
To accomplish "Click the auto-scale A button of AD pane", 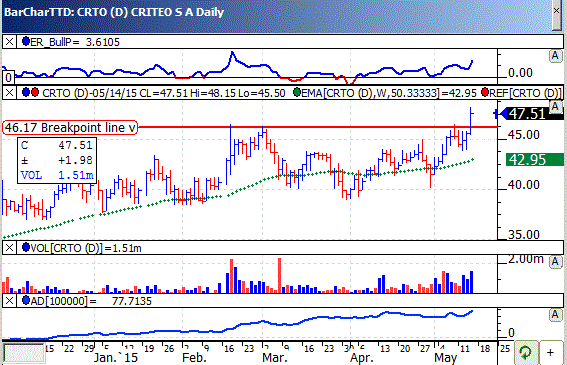I will [555, 315].
